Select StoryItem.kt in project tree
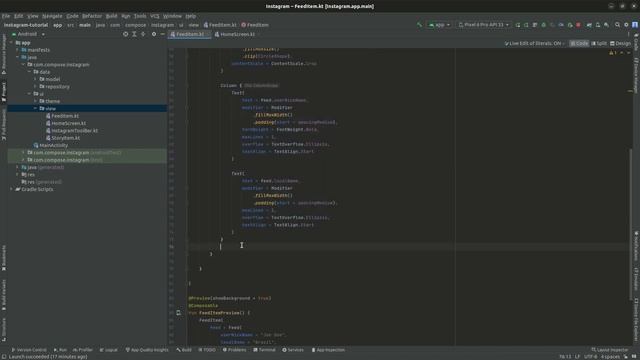Image resolution: width=640 pixels, height=360 pixels. point(65,138)
